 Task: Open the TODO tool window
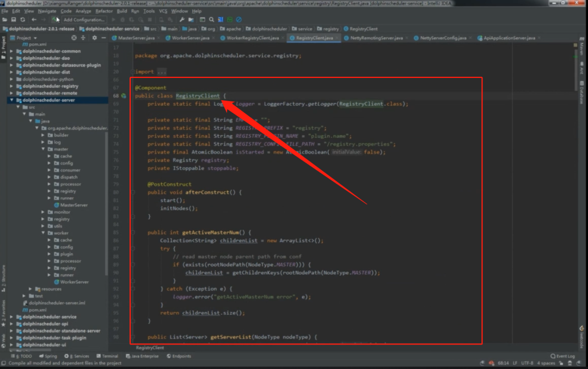click(x=21, y=356)
